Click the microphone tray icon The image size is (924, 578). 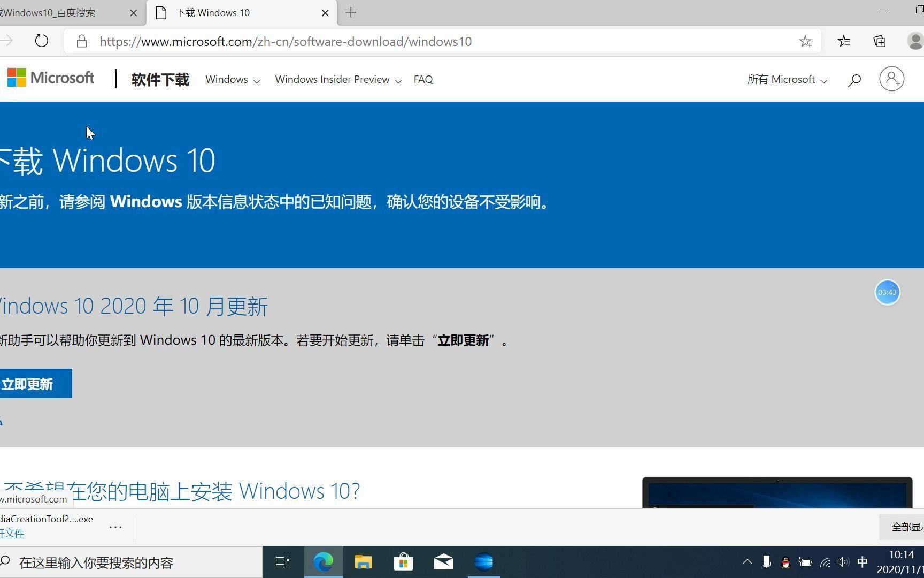pos(766,562)
